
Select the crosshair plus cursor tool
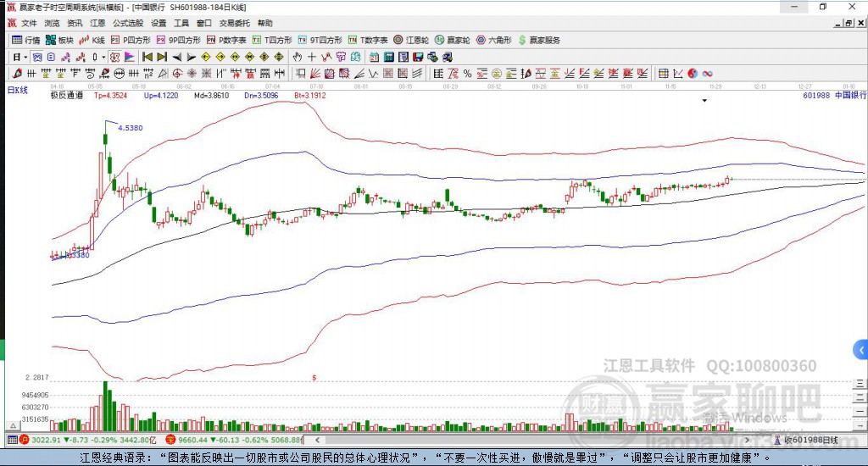click(312, 57)
